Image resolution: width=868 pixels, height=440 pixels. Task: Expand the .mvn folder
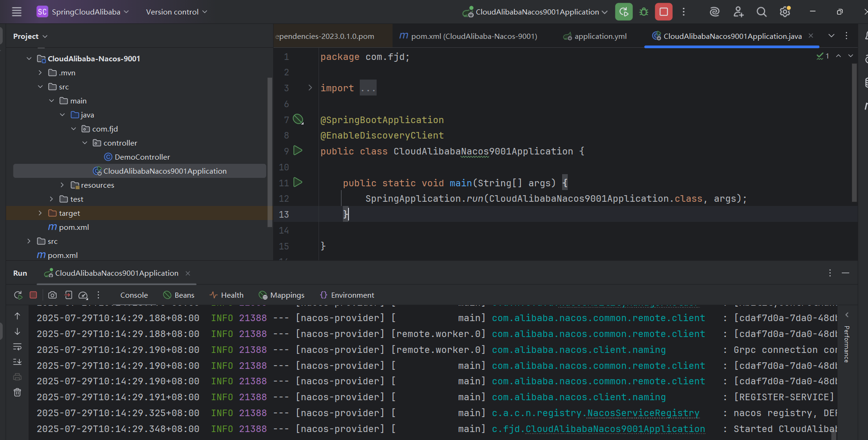40,73
